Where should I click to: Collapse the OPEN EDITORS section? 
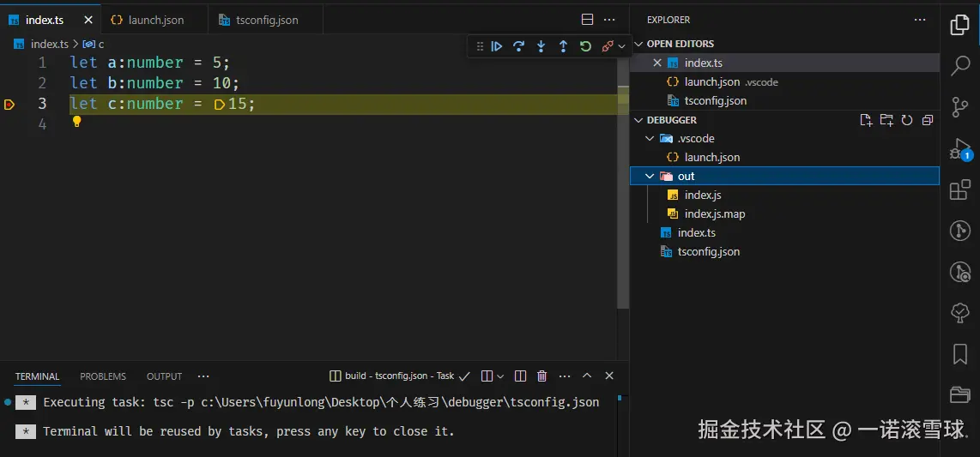click(x=680, y=44)
